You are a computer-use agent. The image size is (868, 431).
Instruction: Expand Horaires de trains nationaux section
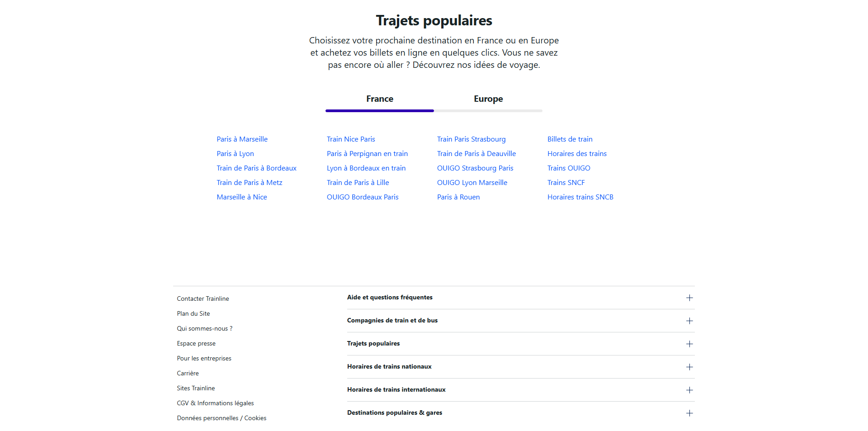click(521, 367)
